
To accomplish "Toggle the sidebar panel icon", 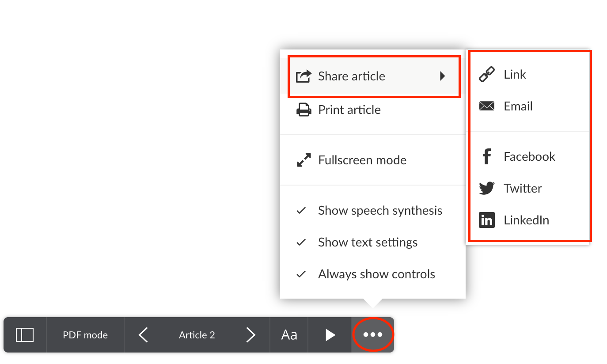I will pos(25,335).
